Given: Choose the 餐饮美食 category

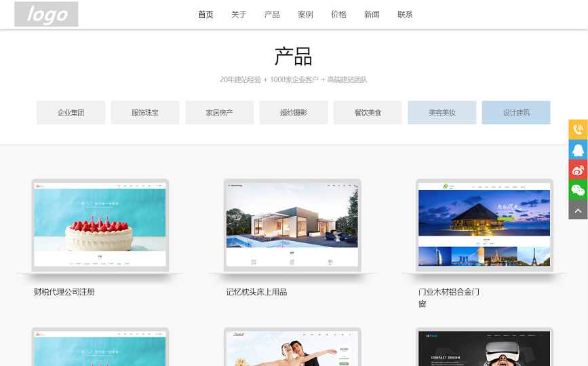Looking at the screenshot, I should point(368,113).
